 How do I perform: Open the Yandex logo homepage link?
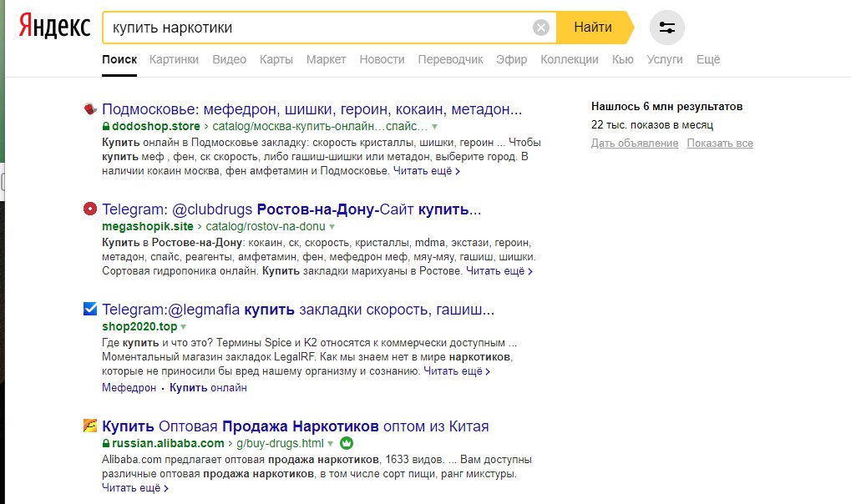54,26
